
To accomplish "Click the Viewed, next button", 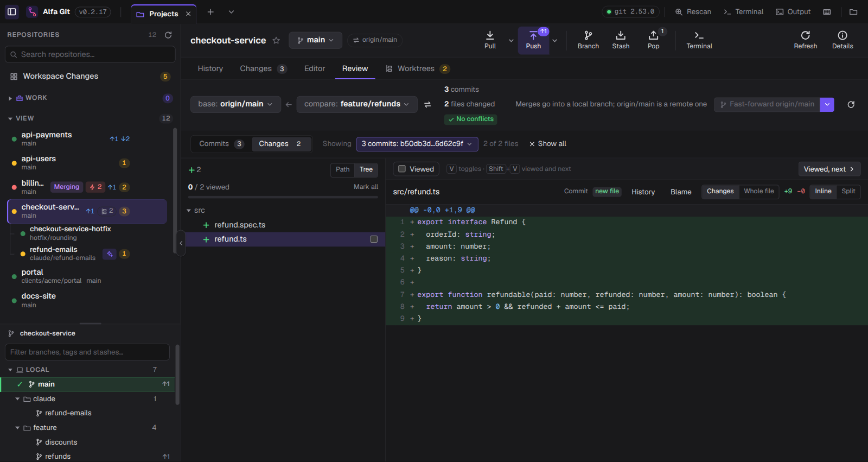I will (829, 169).
